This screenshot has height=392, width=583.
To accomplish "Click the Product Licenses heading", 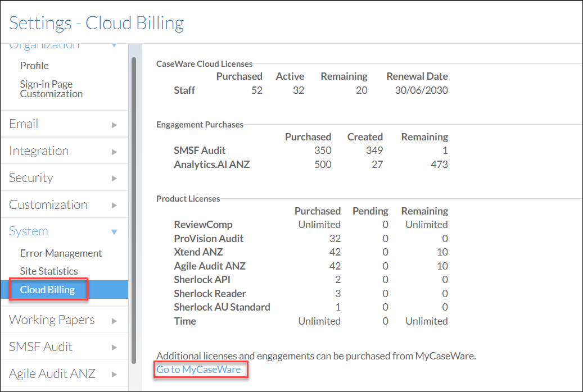I will 188,199.
